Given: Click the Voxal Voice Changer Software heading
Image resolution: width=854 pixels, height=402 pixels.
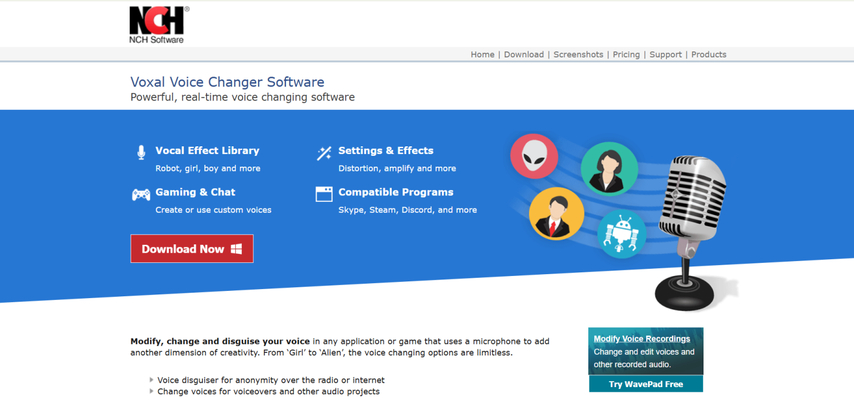Looking at the screenshot, I should pos(227,82).
